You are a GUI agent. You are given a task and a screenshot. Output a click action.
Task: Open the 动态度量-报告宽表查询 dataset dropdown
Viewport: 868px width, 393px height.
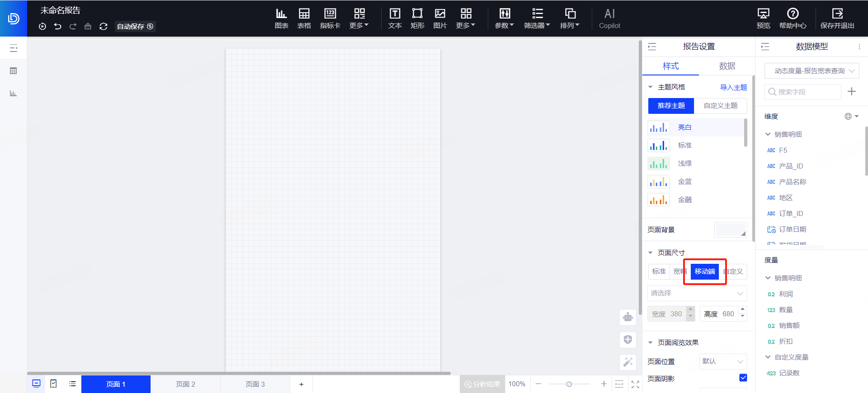point(811,71)
